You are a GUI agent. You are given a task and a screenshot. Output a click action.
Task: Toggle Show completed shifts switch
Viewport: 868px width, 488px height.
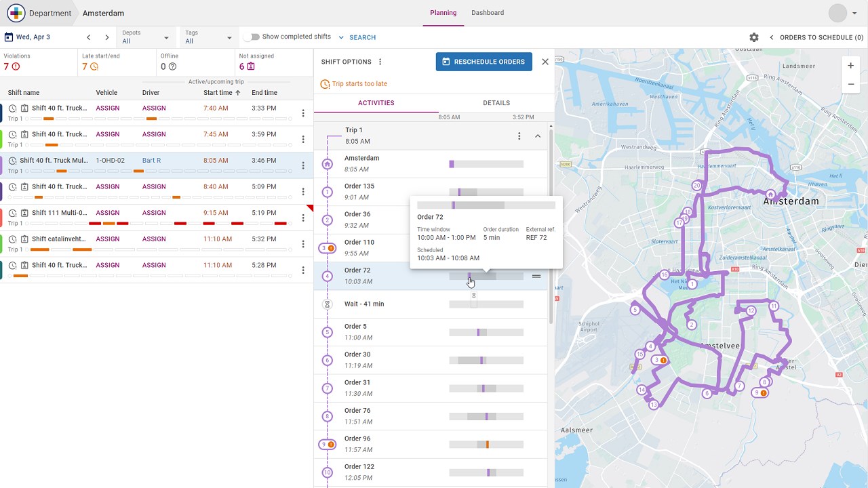251,37
